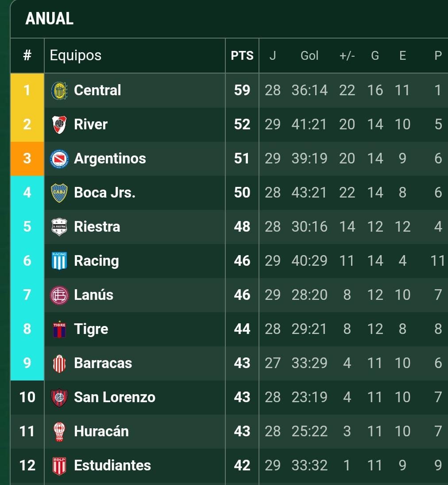Click the Boca Jrs. club crest
Viewport: 448px width, 485px height.
point(59,193)
